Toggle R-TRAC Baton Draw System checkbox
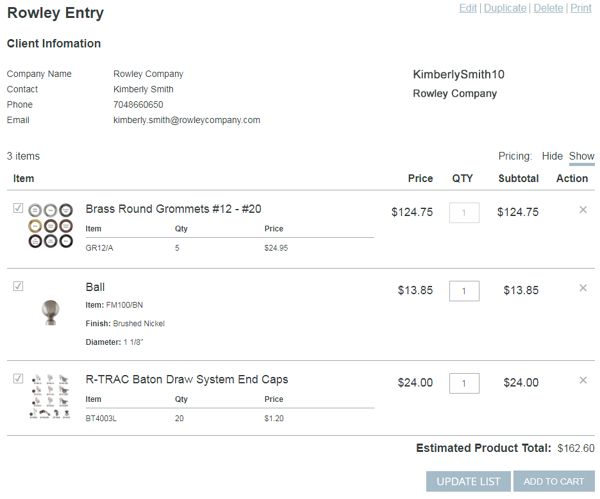 click(x=18, y=378)
